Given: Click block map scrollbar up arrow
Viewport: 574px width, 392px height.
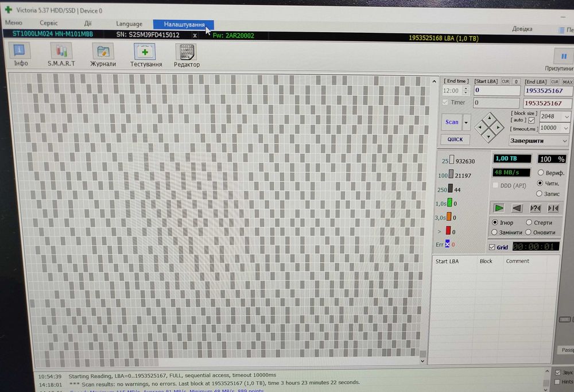Looking at the screenshot, I should click(x=434, y=81).
